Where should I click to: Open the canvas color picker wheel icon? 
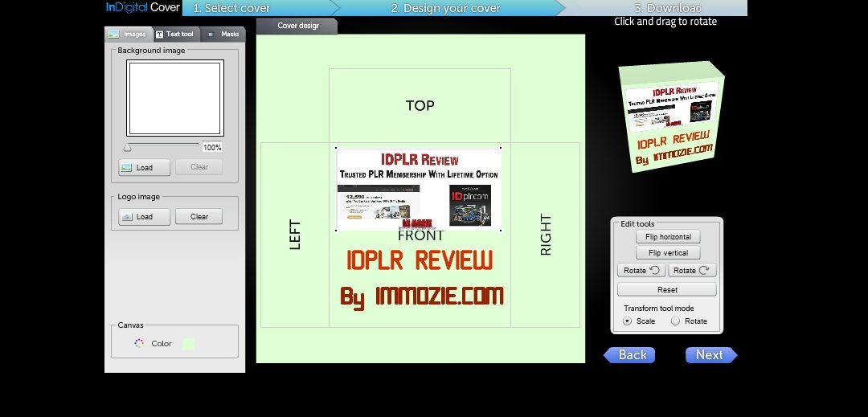[x=139, y=343]
